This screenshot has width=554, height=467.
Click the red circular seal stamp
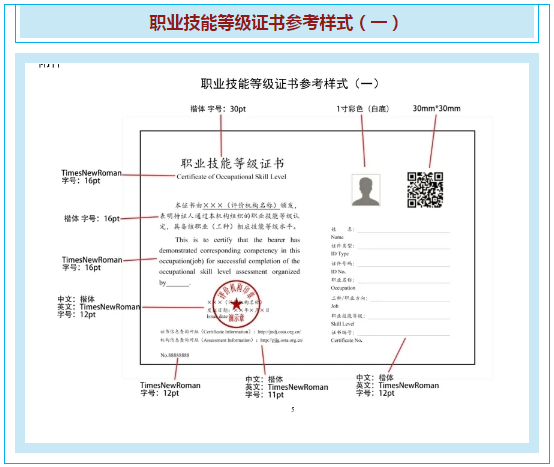click(236, 304)
